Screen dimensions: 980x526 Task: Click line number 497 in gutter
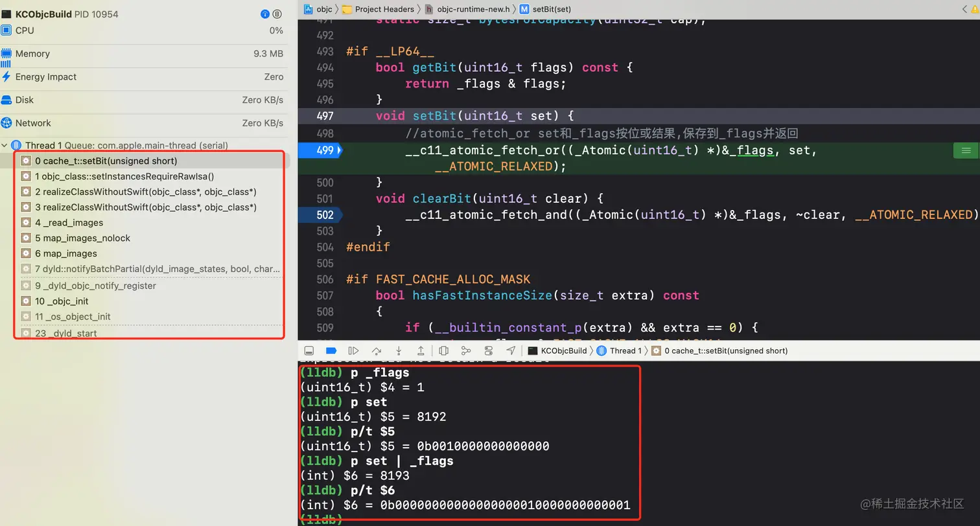325,116
